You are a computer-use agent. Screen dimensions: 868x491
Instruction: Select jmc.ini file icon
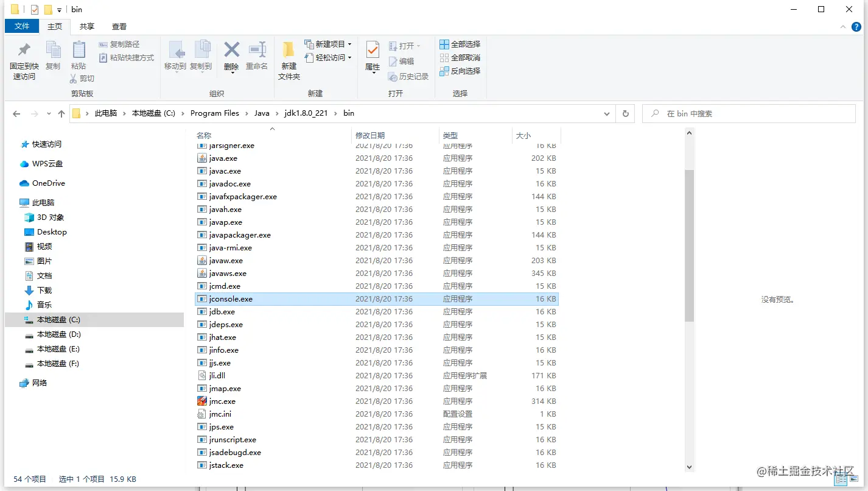(202, 414)
